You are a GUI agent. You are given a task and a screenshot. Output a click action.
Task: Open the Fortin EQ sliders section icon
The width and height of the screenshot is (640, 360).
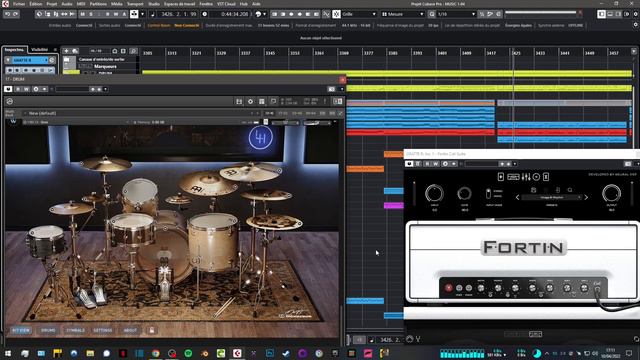tap(526, 177)
